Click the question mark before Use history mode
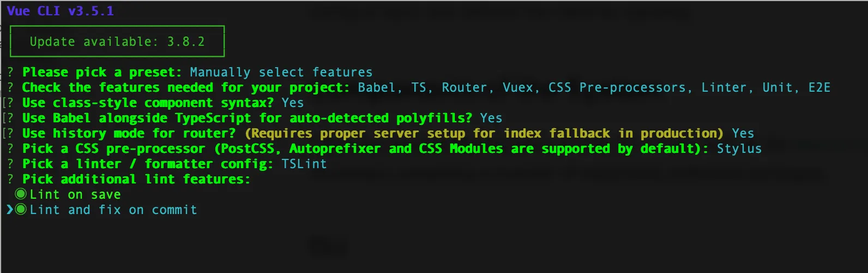Screen dimensions: 868x273 (x=10, y=133)
